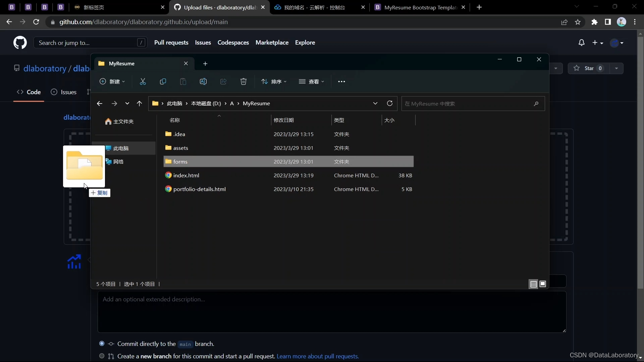Click the GitHub logo icon
Image resolution: width=644 pixels, height=362 pixels.
click(x=20, y=43)
